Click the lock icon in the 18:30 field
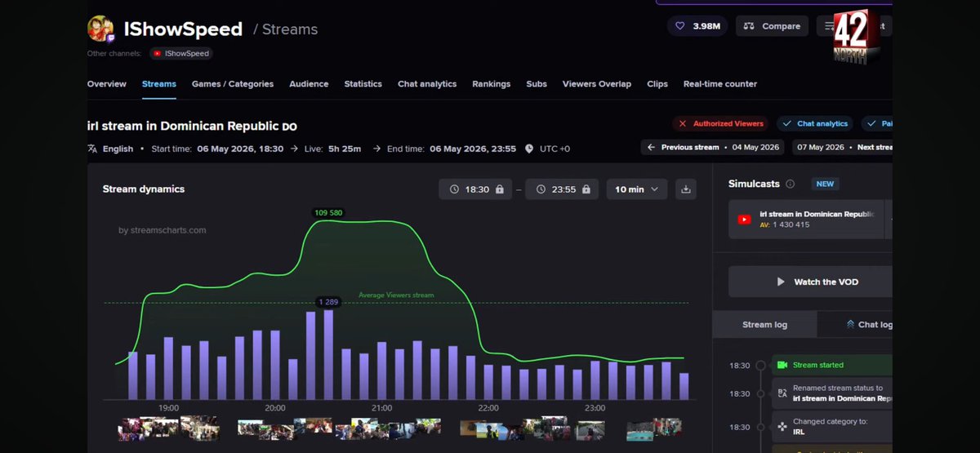The height and width of the screenshot is (453, 980). [x=500, y=189]
